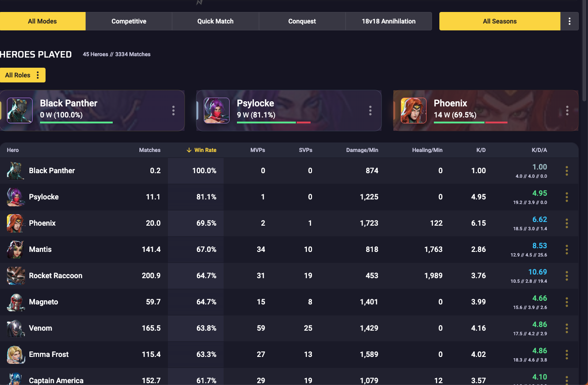Sort table by SVPs column
Viewport: 588px width, 385px height.
point(305,150)
